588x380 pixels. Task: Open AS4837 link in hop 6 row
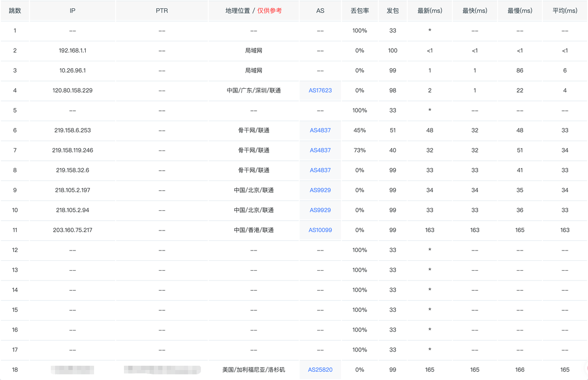320,130
